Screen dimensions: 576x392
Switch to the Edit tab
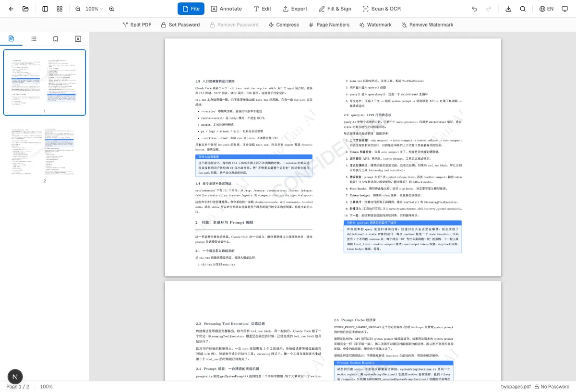263,9
